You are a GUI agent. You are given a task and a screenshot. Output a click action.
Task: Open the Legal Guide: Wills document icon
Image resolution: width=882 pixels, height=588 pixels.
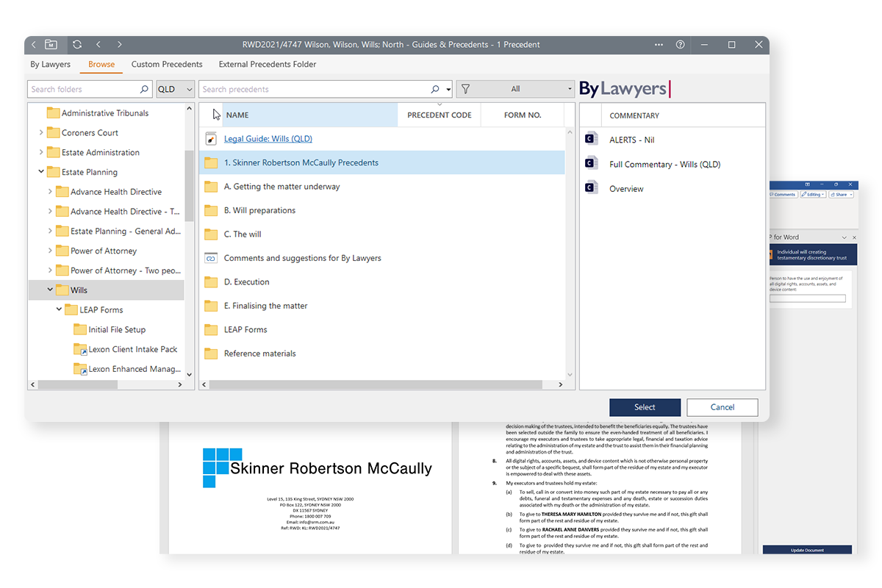[x=211, y=139]
